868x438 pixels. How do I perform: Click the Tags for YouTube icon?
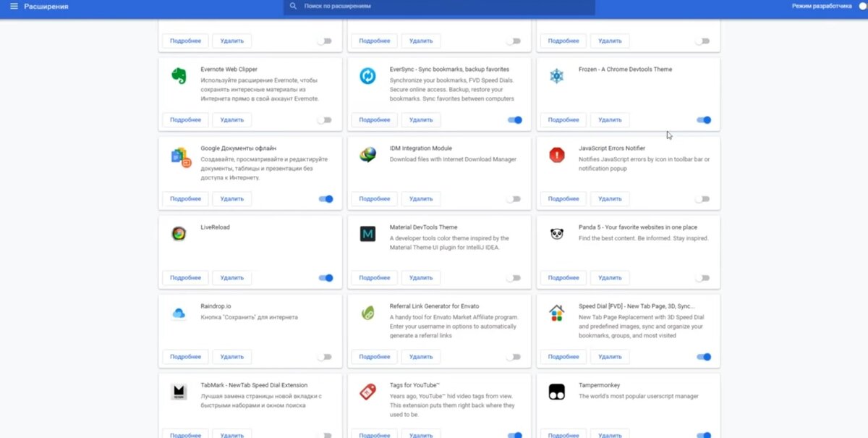coord(367,392)
